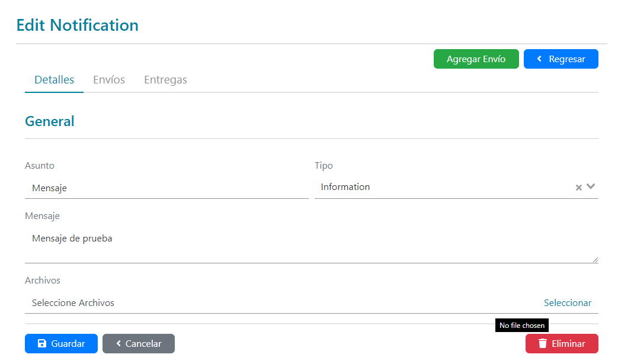Open the Entregas tab

(x=165, y=80)
